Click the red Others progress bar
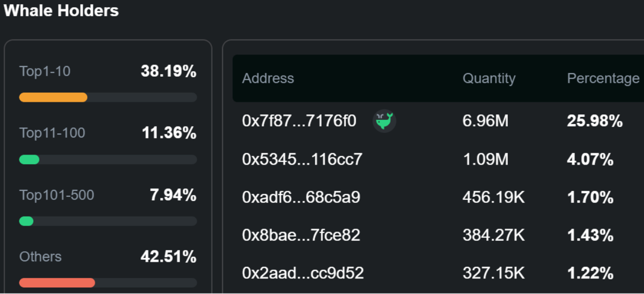The image size is (644, 294). (57, 283)
